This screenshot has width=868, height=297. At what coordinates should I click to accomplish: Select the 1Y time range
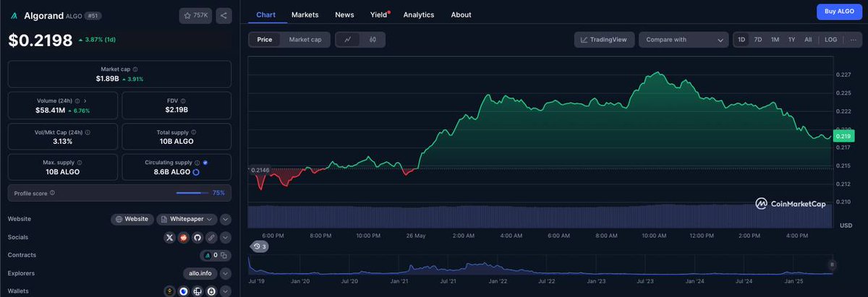pyautogui.click(x=792, y=40)
